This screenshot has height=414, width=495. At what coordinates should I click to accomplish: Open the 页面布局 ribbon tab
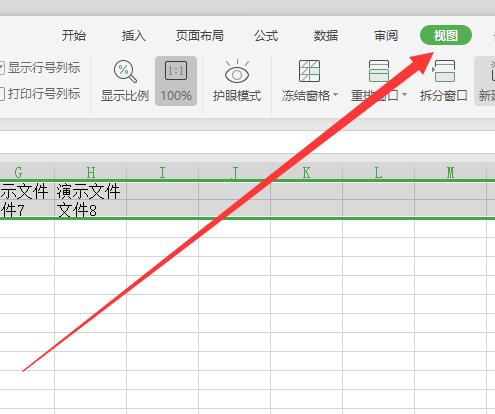click(200, 35)
